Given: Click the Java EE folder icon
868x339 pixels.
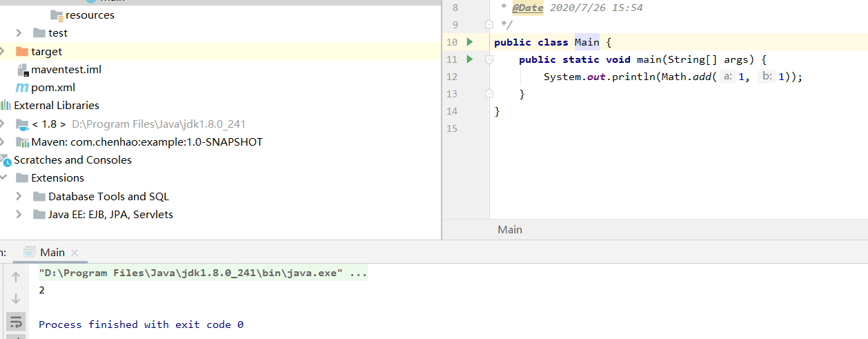Looking at the screenshot, I should coord(39,215).
